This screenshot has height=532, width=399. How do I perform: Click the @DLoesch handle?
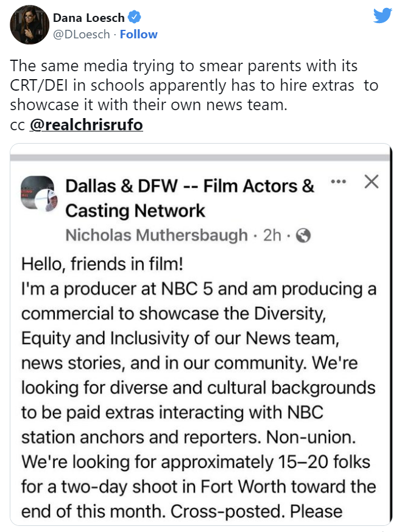point(82,34)
